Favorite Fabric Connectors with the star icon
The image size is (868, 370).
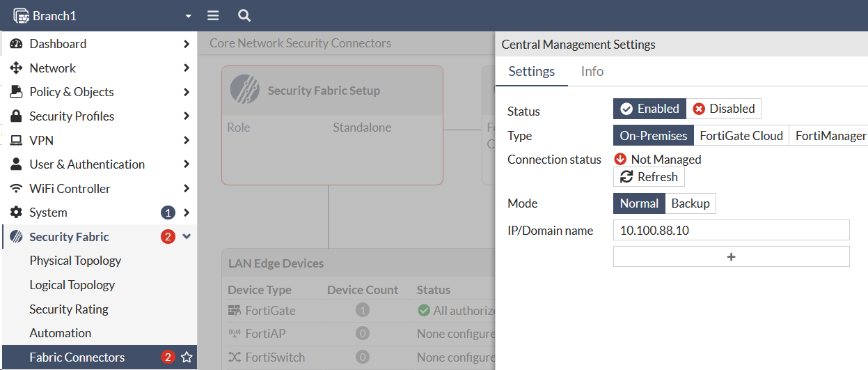tap(187, 357)
